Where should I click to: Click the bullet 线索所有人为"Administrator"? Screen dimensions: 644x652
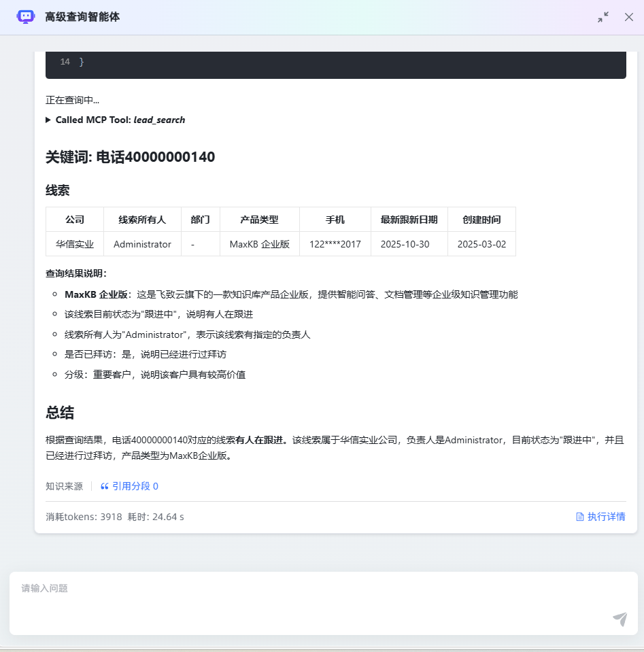click(187, 334)
